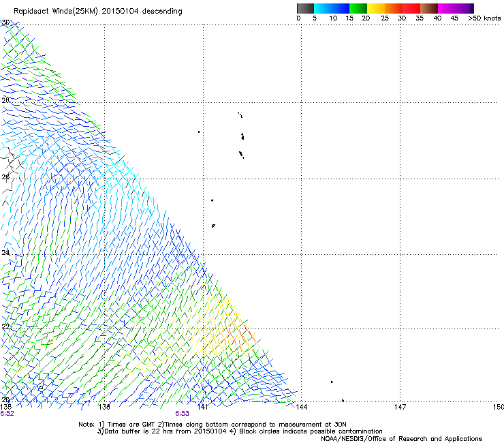Click the '>50 knots' legend label
504x443 pixels.
[484, 18]
